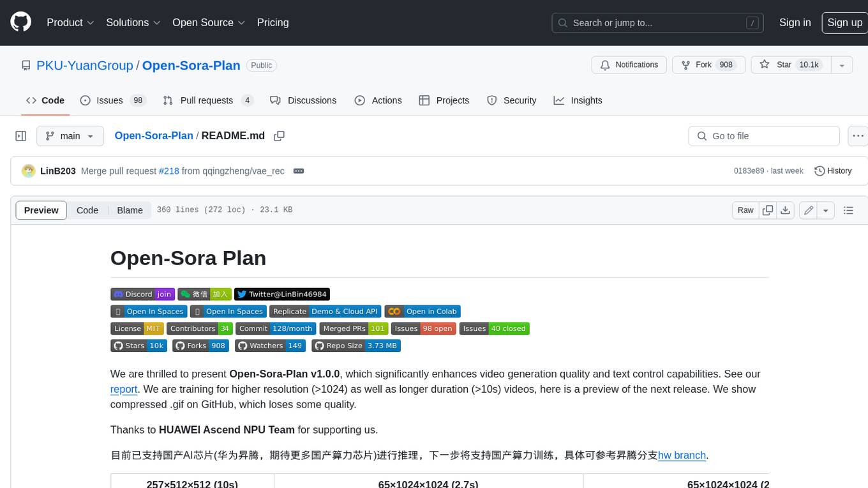Expand the Open Source menu
Screen dimensions: 868x488
[209, 22]
